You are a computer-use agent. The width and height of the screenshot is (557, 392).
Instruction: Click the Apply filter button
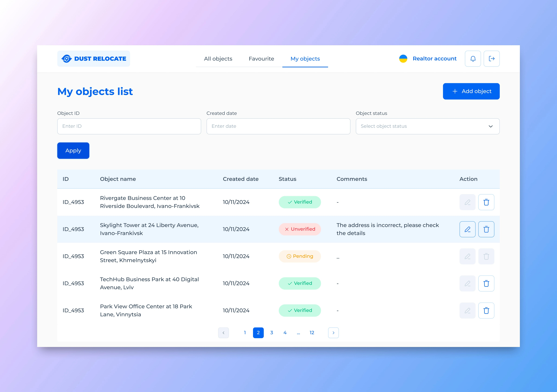click(x=73, y=150)
